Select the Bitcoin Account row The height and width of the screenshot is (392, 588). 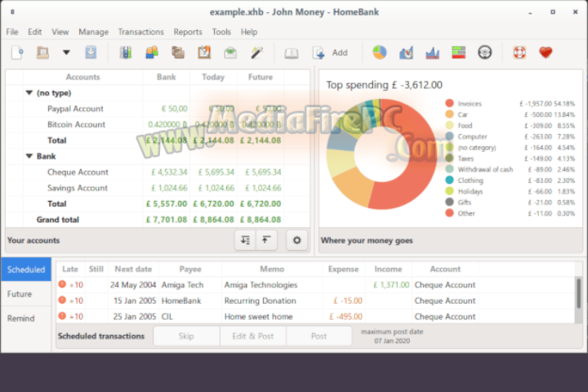click(x=158, y=124)
